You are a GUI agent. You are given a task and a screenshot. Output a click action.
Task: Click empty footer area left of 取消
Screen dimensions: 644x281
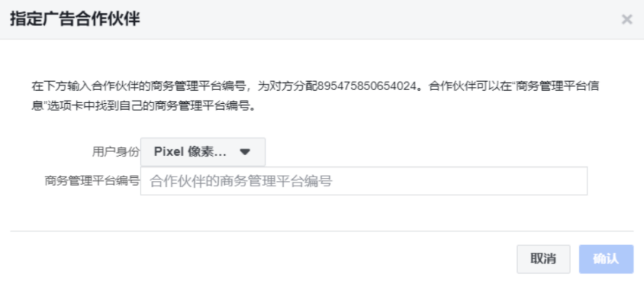263,259
